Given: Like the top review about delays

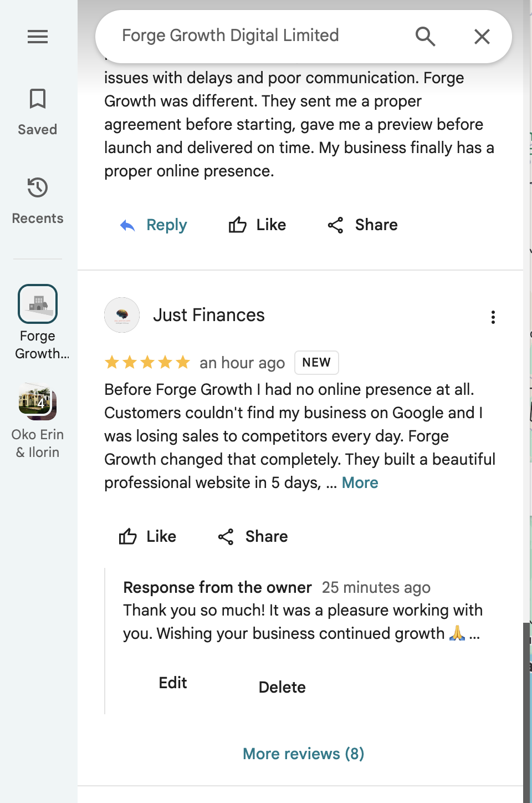Looking at the screenshot, I should pyautogui.click(x=257, y=225).
